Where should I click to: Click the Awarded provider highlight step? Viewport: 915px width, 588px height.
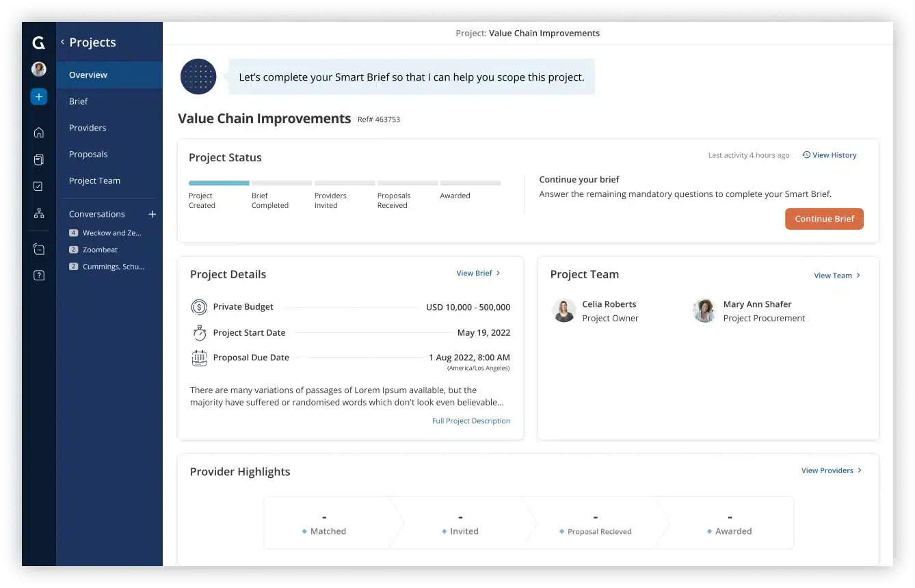tap(728, 523)
